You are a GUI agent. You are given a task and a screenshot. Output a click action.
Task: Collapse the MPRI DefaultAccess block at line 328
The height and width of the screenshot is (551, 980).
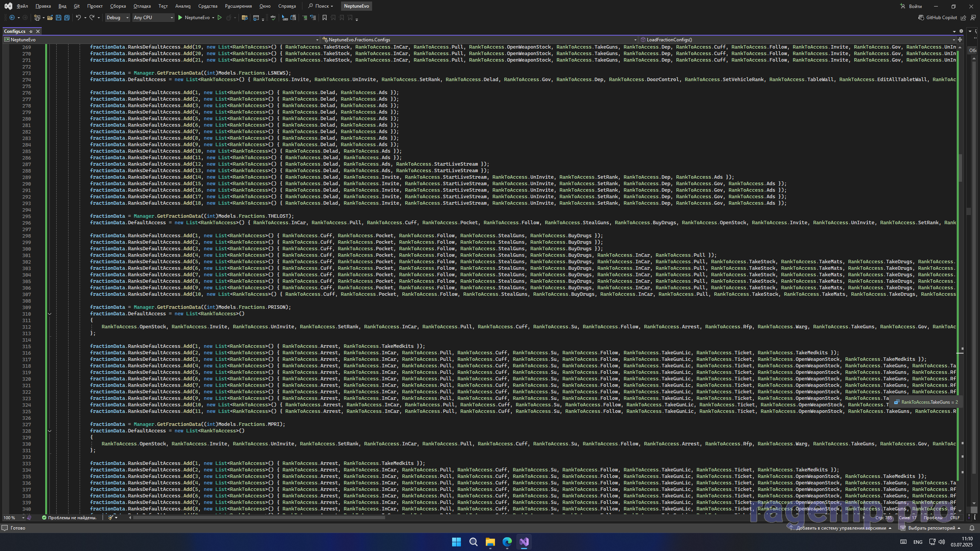tap(49, 431)
